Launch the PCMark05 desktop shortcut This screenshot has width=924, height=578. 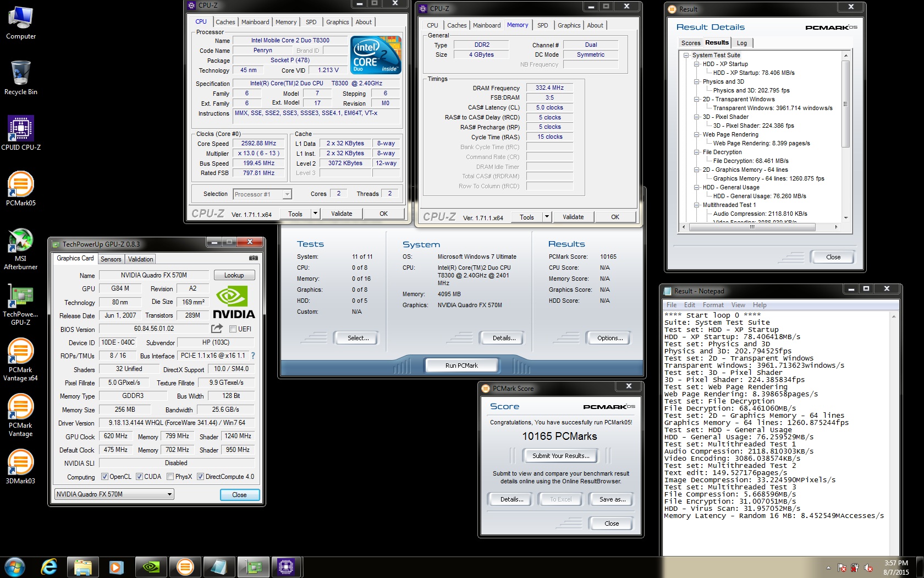[x=21, y=189]
